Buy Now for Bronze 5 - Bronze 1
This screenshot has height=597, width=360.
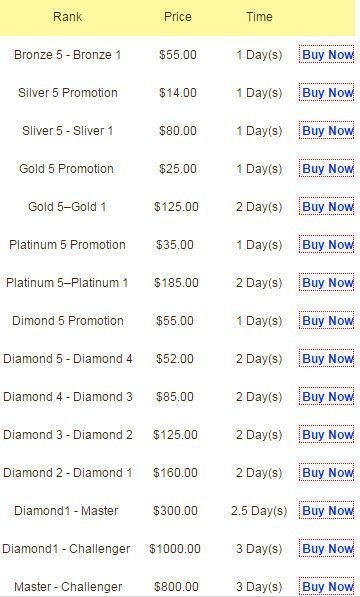[x=327, y=55]
